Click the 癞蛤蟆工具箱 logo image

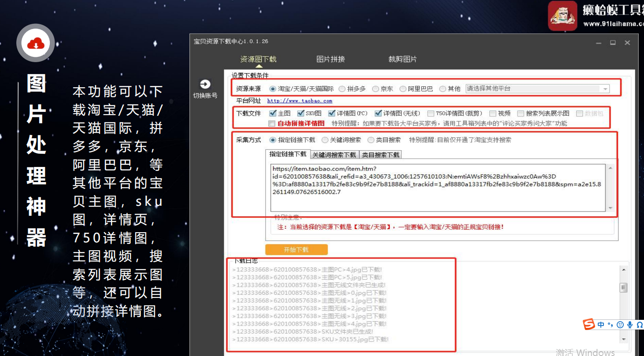pyautogui.click(x=563, y=15)
